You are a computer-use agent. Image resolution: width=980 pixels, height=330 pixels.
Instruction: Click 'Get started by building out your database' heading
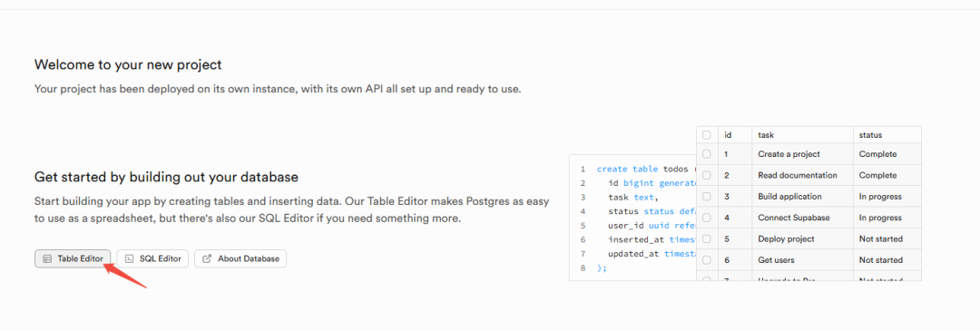166,177
